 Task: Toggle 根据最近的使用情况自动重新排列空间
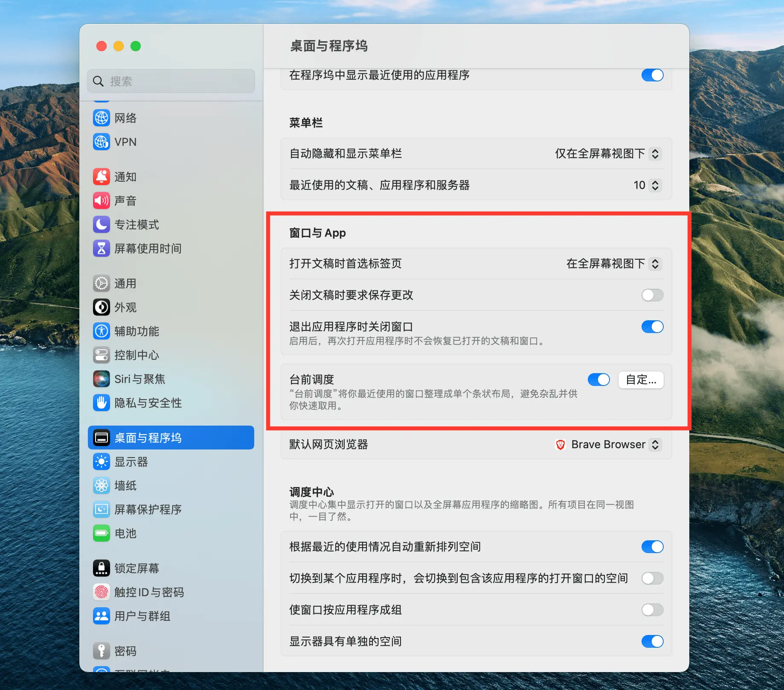coord(653,547)
